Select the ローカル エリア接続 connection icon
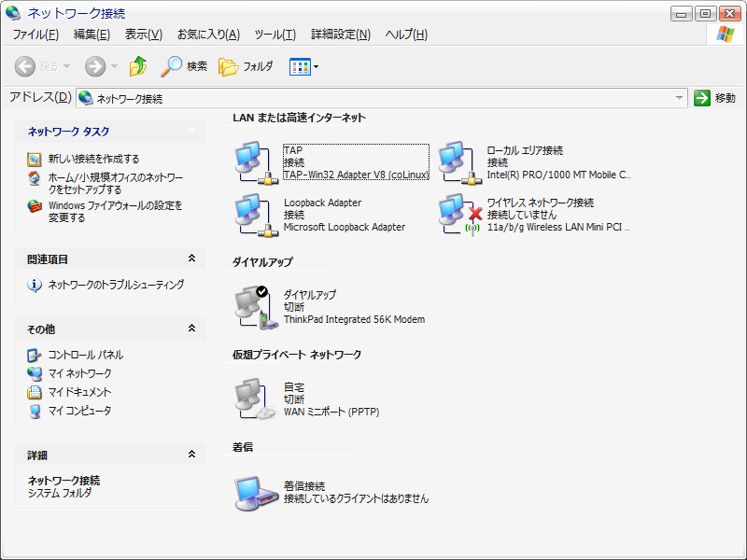Viewport: 747px width, 560px height. click(x=458, y=161)
